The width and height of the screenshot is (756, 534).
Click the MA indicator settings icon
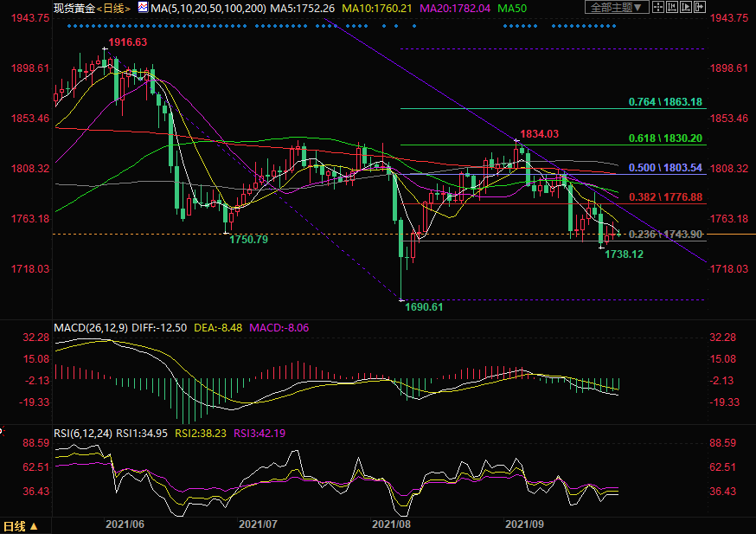tap(142, 8)
